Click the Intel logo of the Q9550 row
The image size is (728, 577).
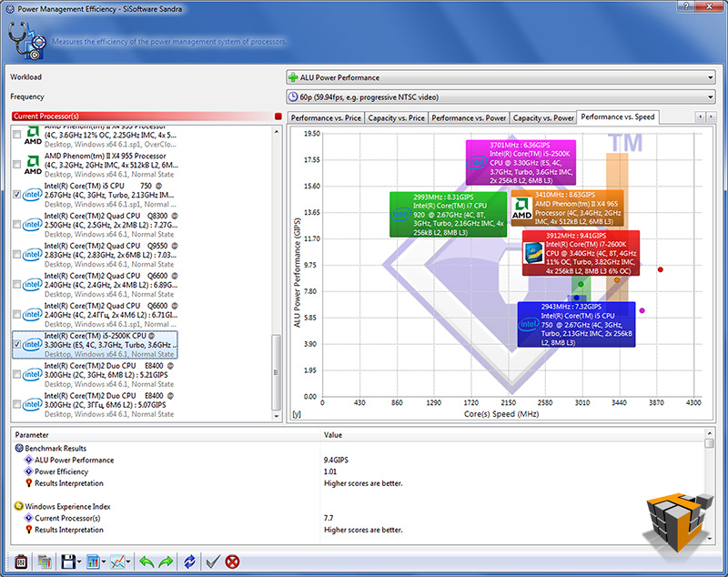(33, 255)
